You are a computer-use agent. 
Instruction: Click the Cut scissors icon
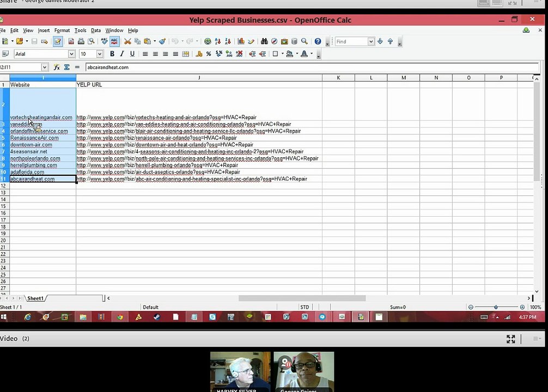coord(127,41)
